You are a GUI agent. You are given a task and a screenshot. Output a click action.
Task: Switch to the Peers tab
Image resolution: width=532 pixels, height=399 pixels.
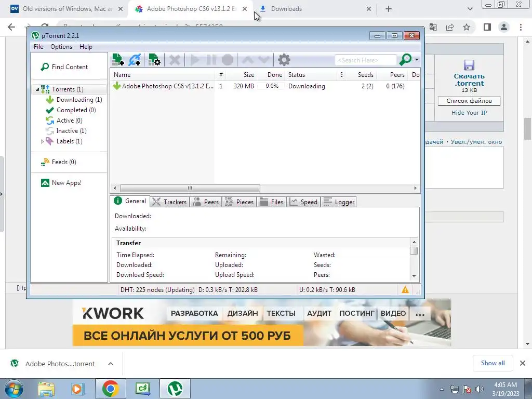tap(206, 202)
